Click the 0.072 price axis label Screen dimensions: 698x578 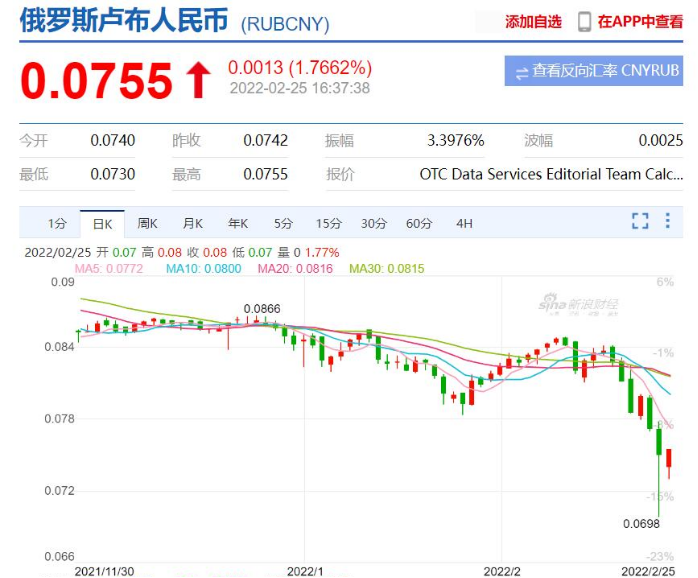pos(59,491)
